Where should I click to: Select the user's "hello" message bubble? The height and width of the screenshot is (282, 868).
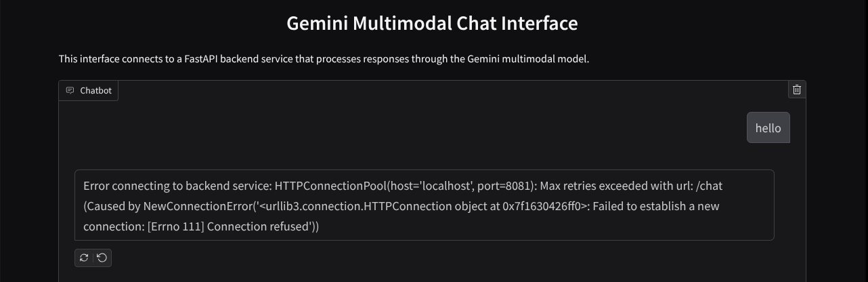(x=768, y=127)
